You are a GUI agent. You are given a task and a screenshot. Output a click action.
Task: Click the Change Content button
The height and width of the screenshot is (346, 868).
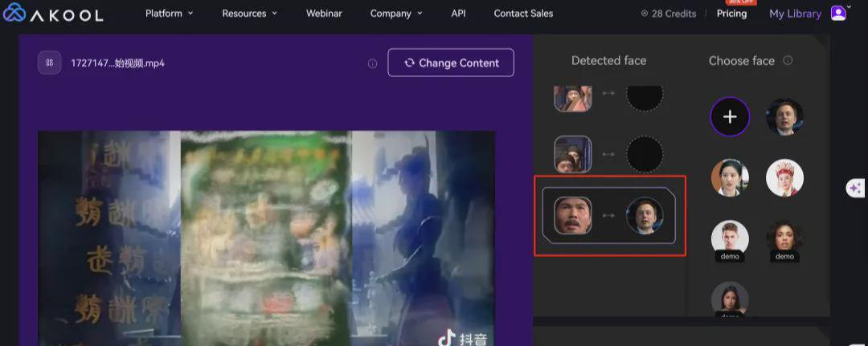click(451, 63)
